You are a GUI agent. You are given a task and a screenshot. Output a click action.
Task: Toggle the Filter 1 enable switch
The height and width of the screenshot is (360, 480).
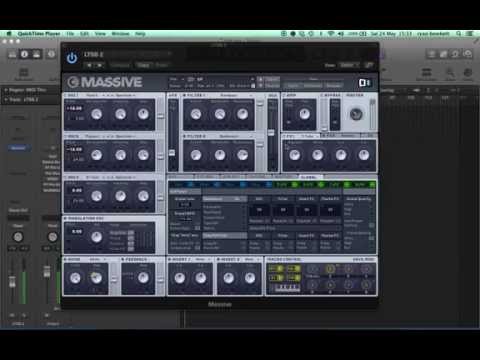click(184, 95)
